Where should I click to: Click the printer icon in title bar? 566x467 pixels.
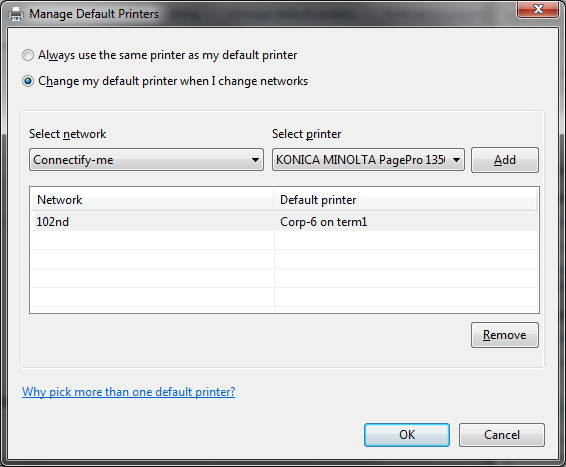(x=16, y=14)
